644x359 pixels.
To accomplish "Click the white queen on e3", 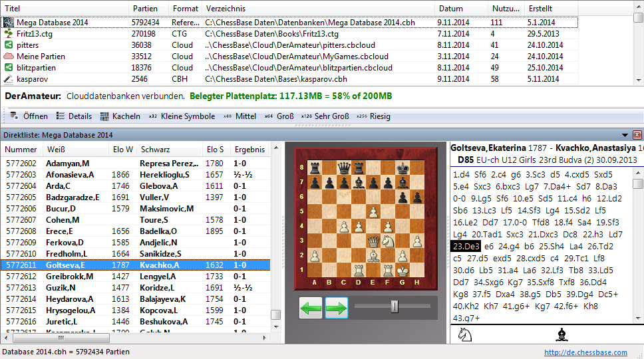I will 373,241.
